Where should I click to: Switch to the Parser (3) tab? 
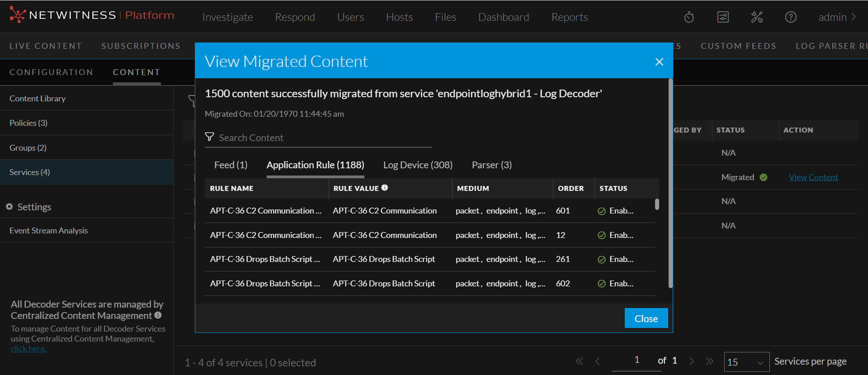click(x=491, y=165)
